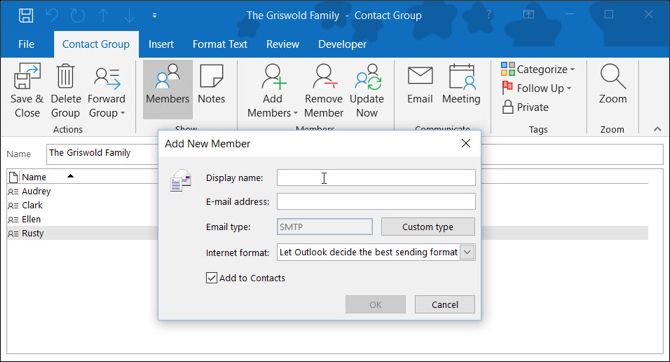670x362 pixels.
Task: Open the Follow Up flag dropdown
Action: click(536, 88)
